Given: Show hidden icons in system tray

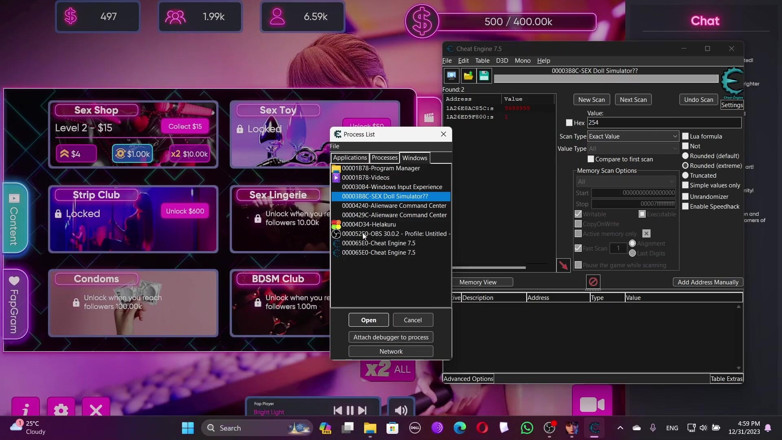Looking at the screenshot, I should click(x=620, y=428).
